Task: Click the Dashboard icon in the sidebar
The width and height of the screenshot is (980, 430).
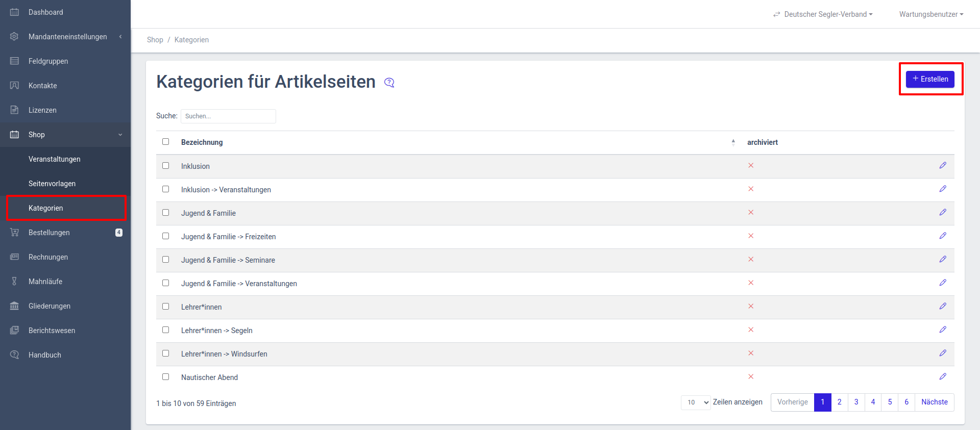Action: point(14,12)
